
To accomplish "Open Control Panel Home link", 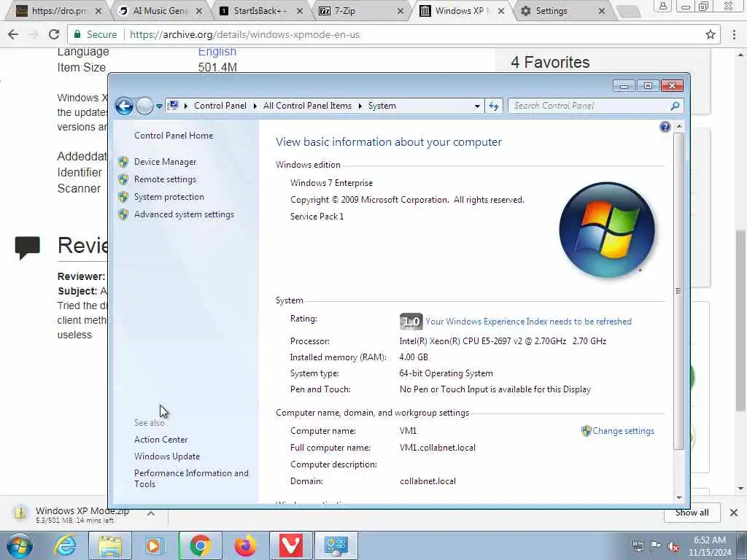I will click(174, 136).
